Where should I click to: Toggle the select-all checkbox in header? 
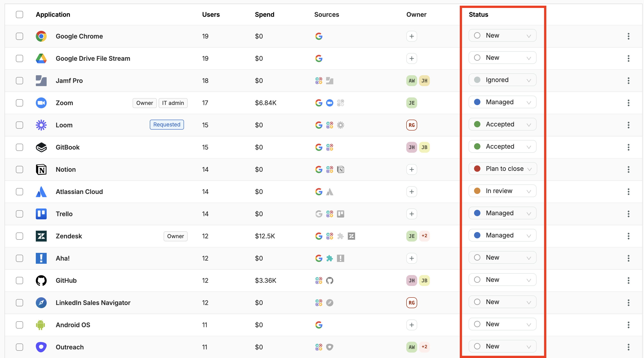[19, 15]
